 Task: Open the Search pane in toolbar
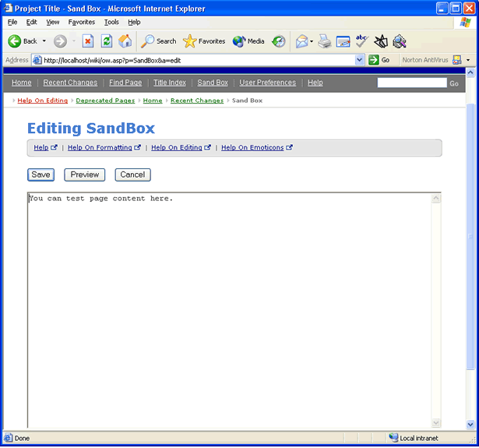point(159,41)
